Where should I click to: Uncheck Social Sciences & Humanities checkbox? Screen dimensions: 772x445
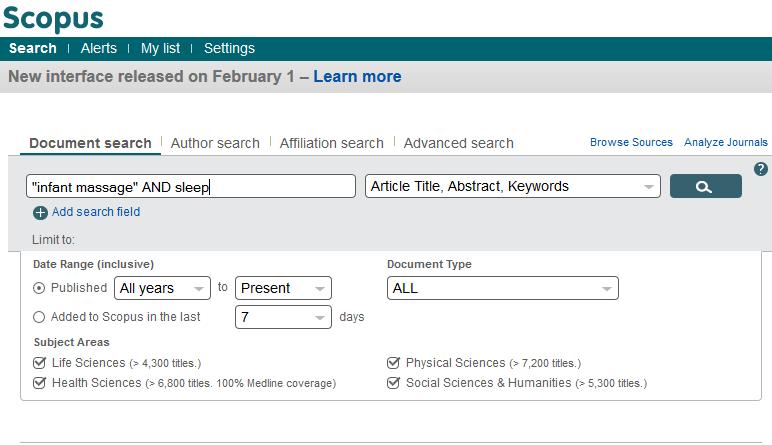393,383
